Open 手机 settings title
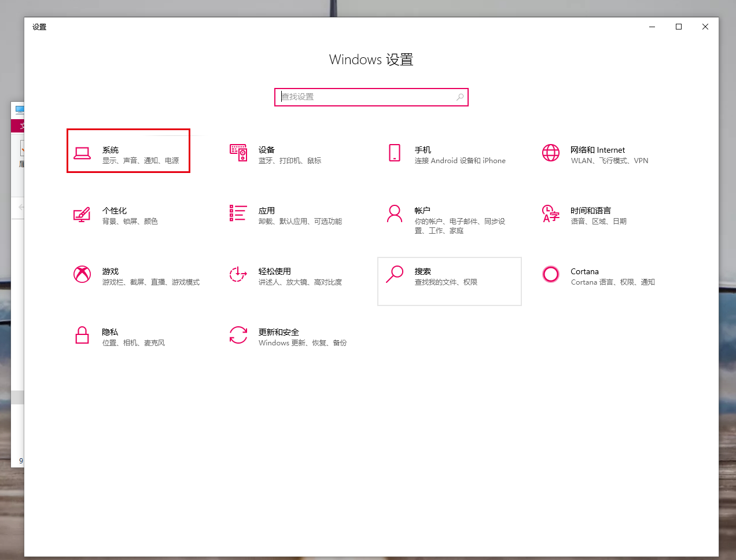This screenshot has height=560, width=736. (423, 150)
